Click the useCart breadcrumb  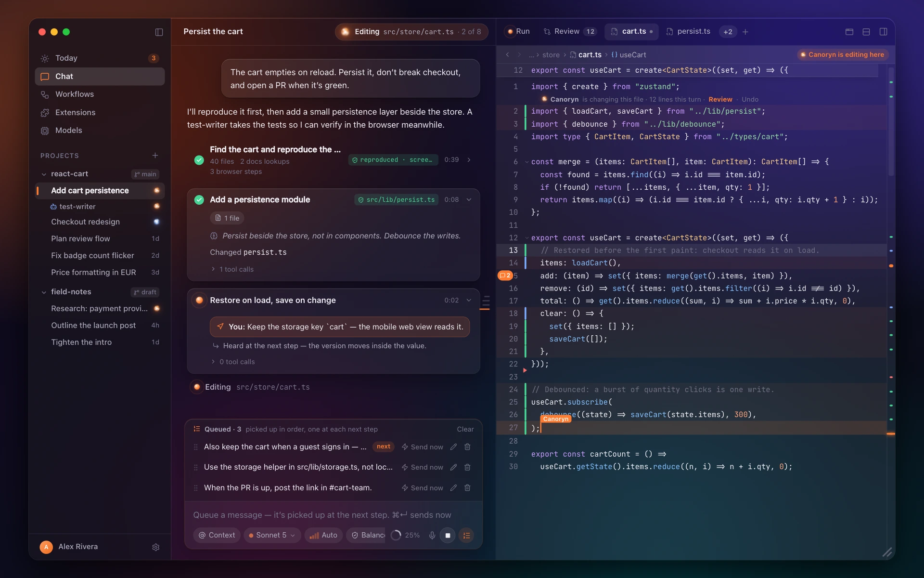point(629,55)
